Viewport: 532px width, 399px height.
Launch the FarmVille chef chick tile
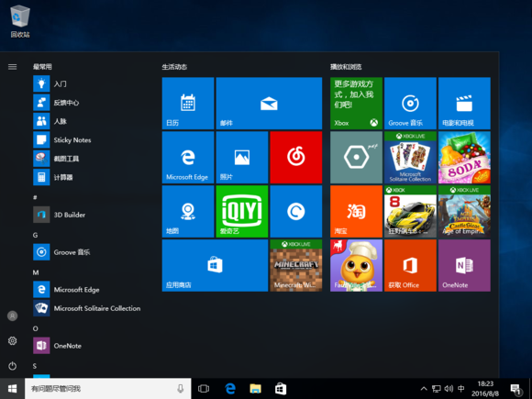pos(356,265)
